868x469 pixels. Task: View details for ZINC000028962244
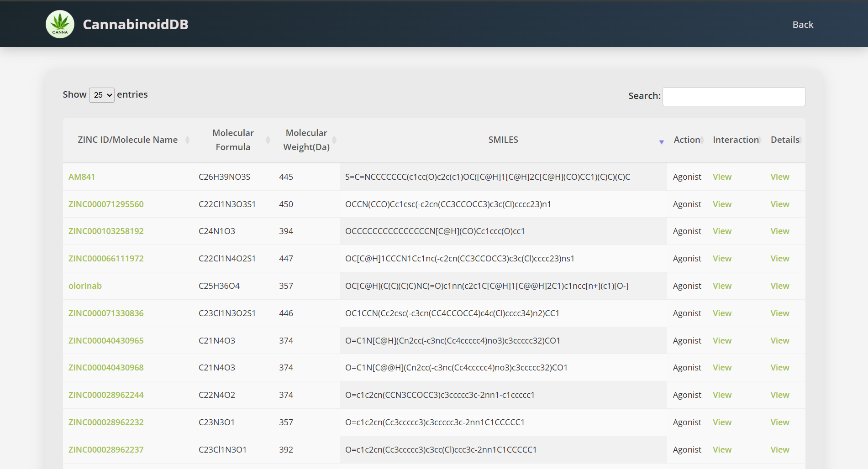pyautogui.click(x=779, y=395)
